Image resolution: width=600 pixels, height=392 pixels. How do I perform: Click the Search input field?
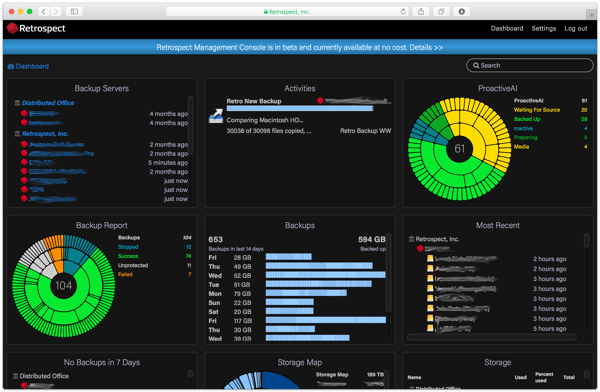point(530,65)
